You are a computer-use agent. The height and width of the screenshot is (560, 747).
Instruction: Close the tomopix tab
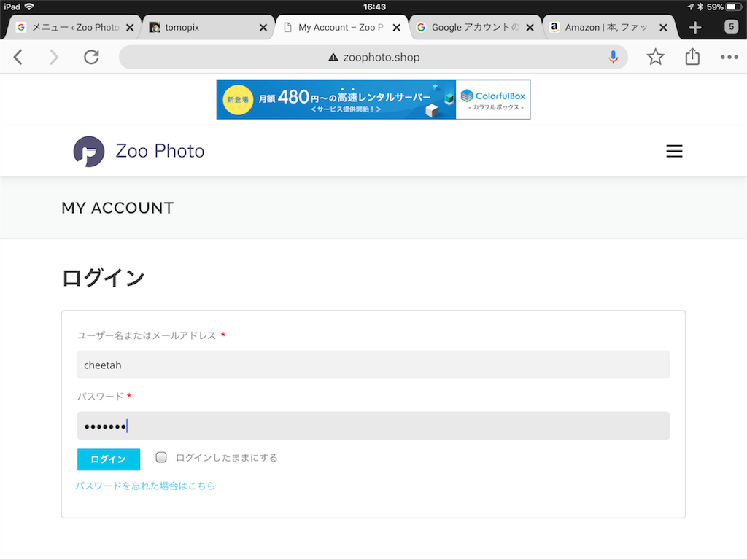(263, 28)
